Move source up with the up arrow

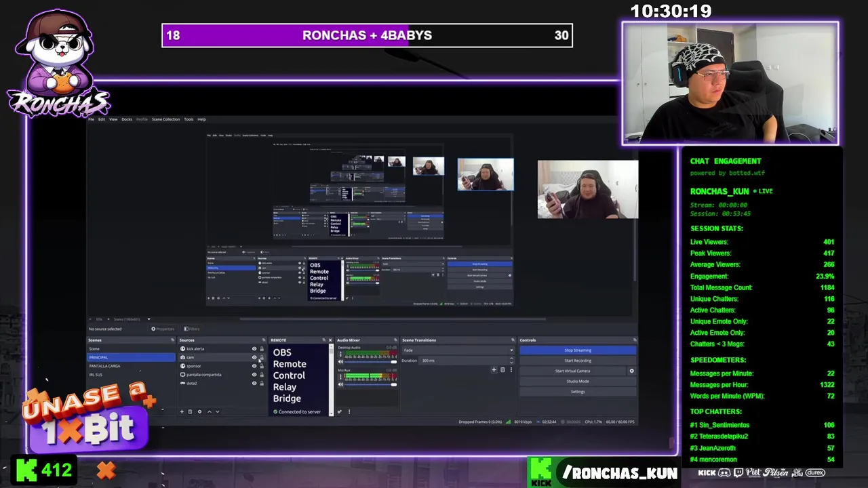[x=210, y=411]
